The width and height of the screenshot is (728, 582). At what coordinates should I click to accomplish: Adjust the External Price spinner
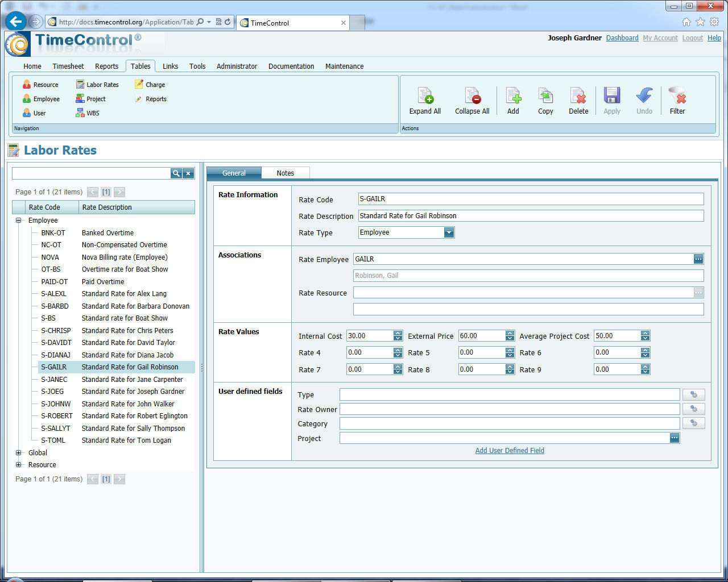click(510, 336)
